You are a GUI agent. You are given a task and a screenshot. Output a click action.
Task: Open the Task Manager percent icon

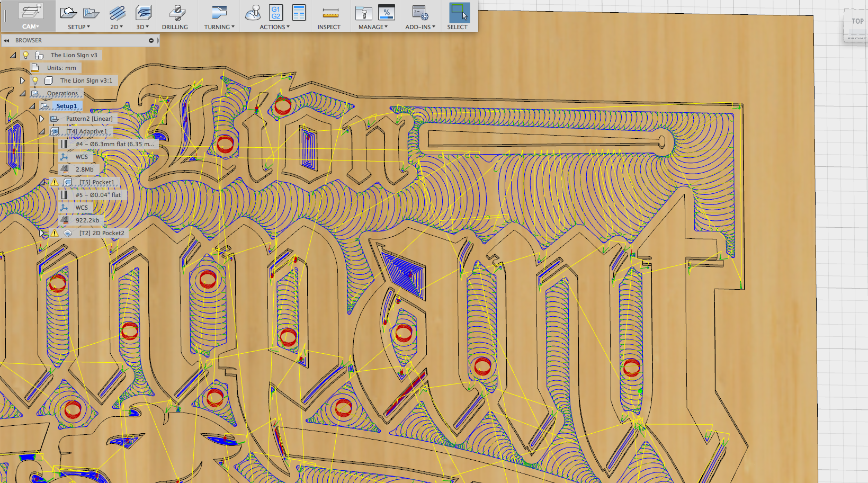coord(387,13)
